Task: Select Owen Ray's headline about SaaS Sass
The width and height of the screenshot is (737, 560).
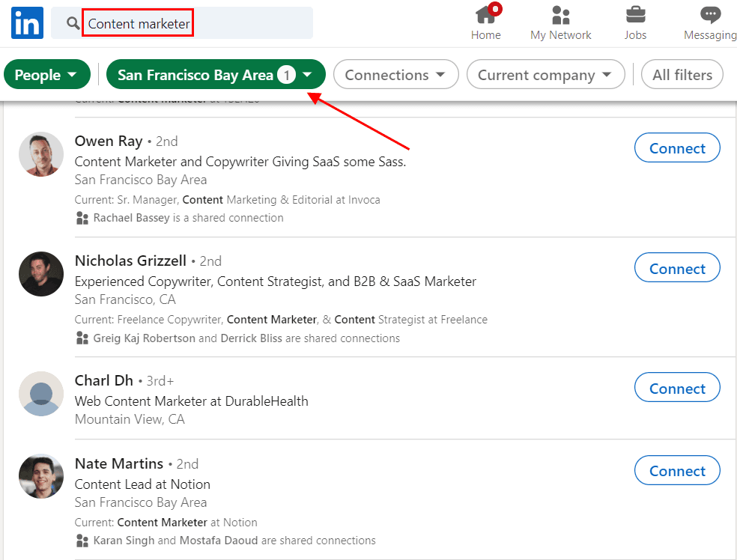Action: [x=240, y=162]
